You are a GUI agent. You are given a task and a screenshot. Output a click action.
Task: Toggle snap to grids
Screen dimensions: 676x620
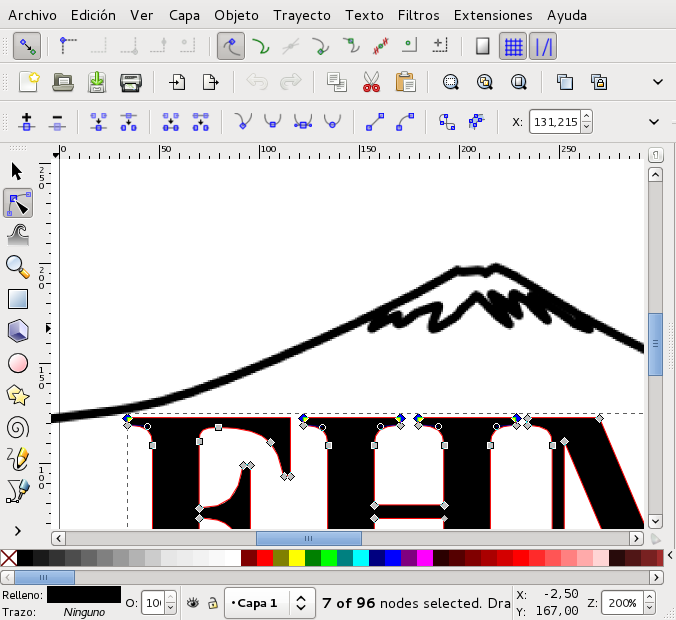[513, 46]
